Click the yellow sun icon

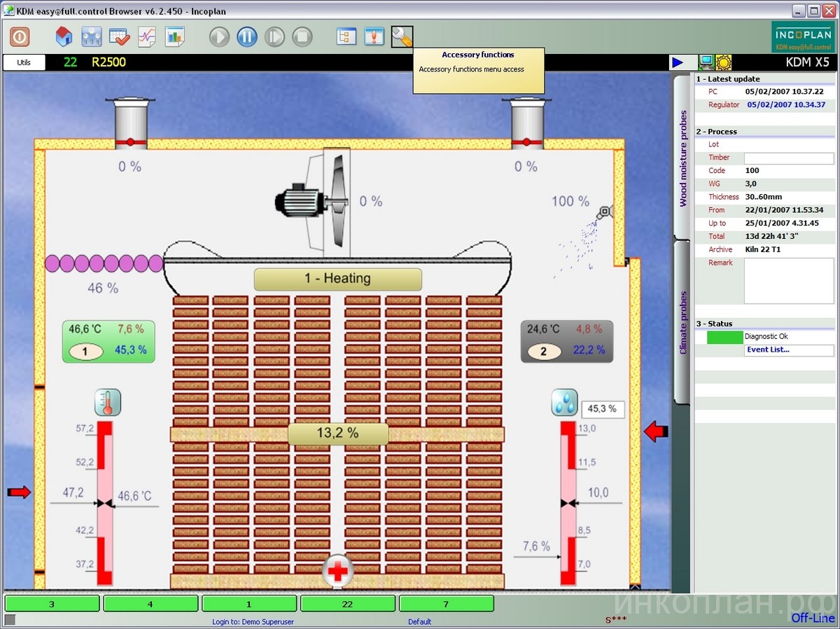723,62
